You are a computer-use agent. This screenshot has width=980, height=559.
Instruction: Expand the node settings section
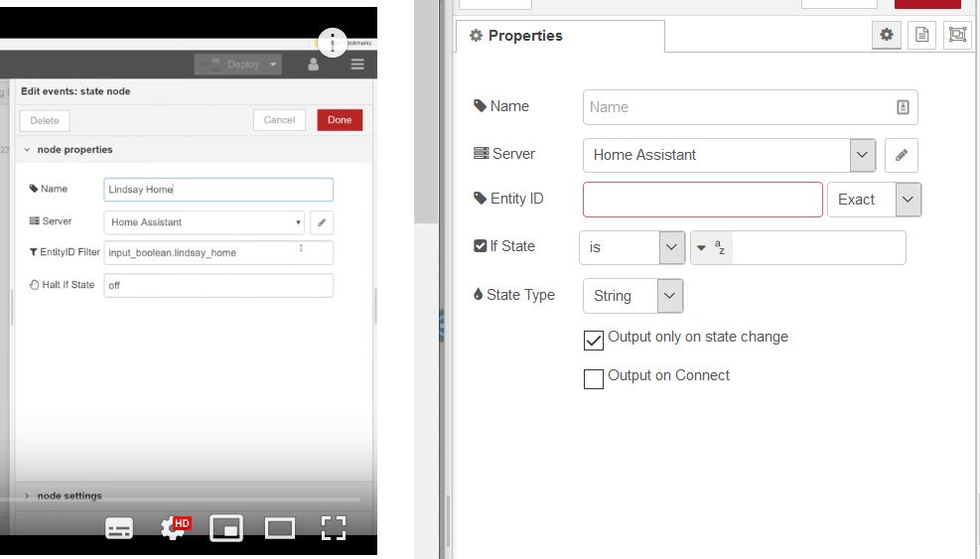(70, 495)
